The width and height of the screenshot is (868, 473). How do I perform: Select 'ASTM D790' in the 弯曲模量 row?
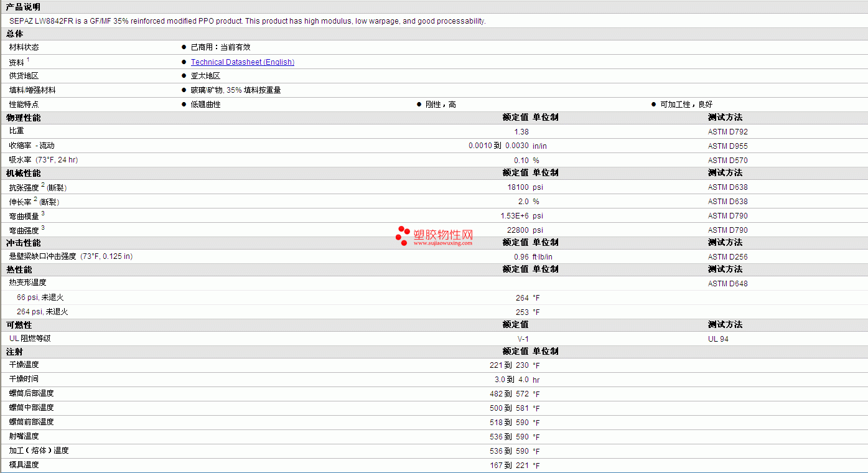728,216
